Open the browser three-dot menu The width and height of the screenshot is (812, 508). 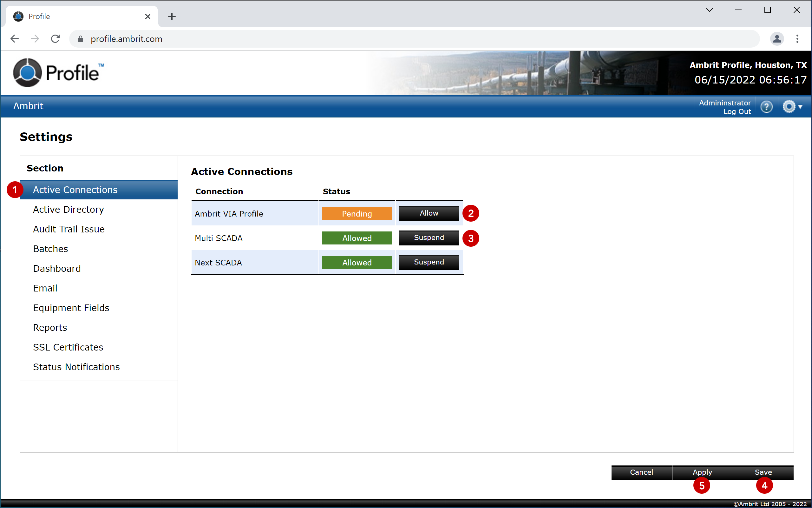point(797,39)
